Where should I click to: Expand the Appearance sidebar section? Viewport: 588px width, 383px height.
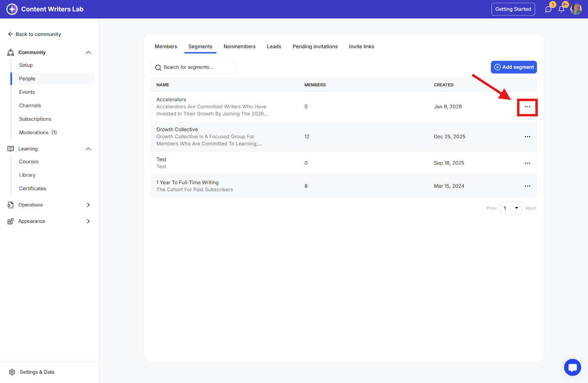click(88, 221)
